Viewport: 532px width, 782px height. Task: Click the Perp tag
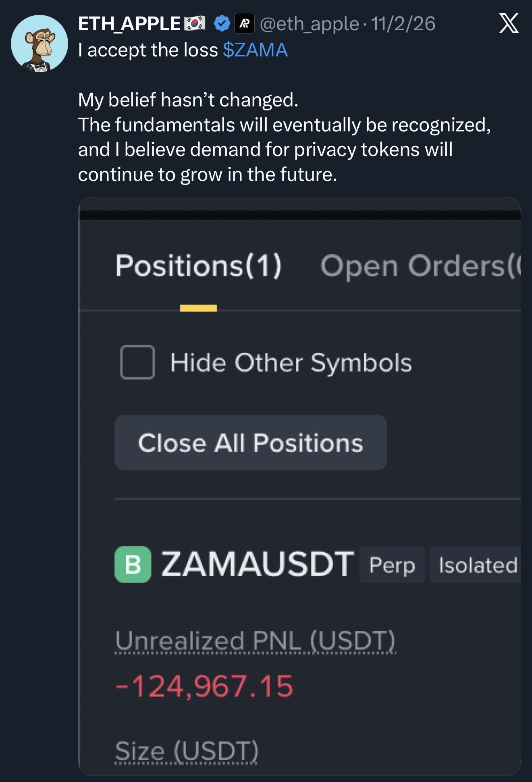[x=392, y=565]
